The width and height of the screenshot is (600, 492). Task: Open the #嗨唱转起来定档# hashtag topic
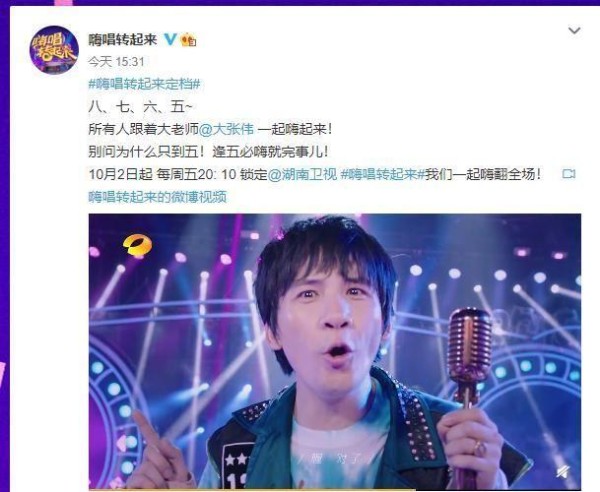coord(144,84)
